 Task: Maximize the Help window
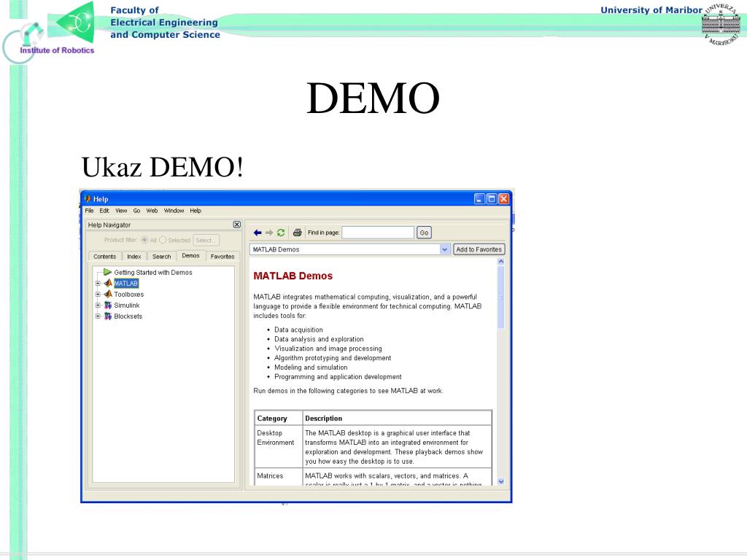[x=492, y=198]
